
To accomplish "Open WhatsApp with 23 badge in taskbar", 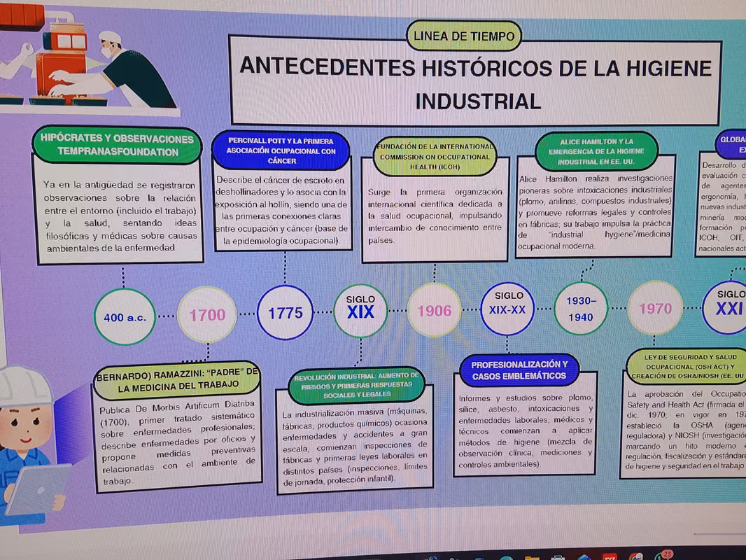I will click(662, 556).
